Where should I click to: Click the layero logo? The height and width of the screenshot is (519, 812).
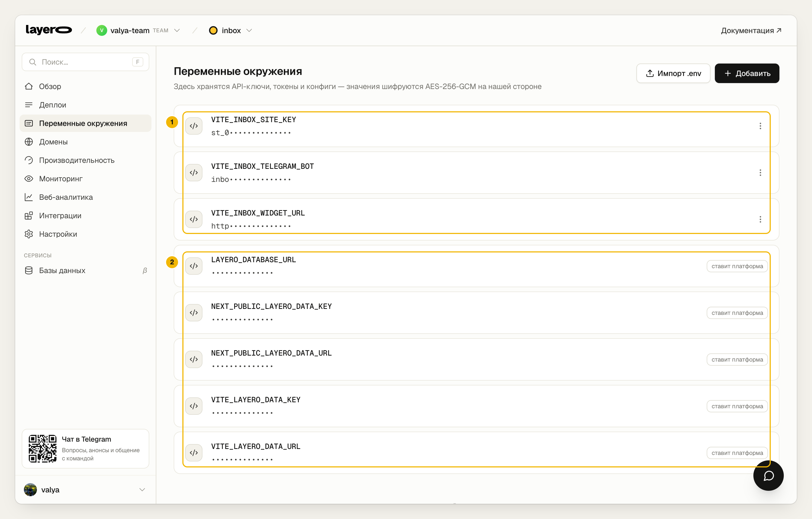[x=49, y=30]
